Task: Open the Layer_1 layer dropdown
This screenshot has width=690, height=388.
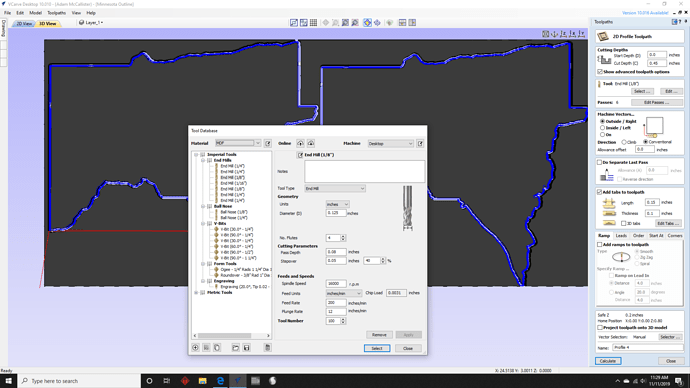Action: click(x=91, y=22)
